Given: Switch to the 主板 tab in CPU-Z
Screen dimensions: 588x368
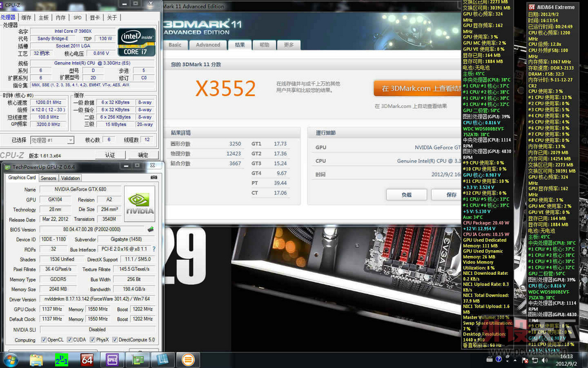Looking at the screenshot, I should [44, 17].
